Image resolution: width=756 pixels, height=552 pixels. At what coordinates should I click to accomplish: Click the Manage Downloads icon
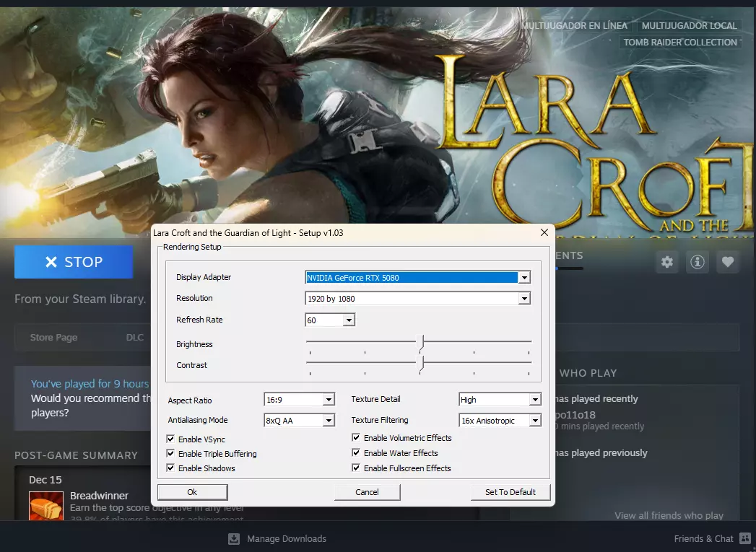(234, 539)
